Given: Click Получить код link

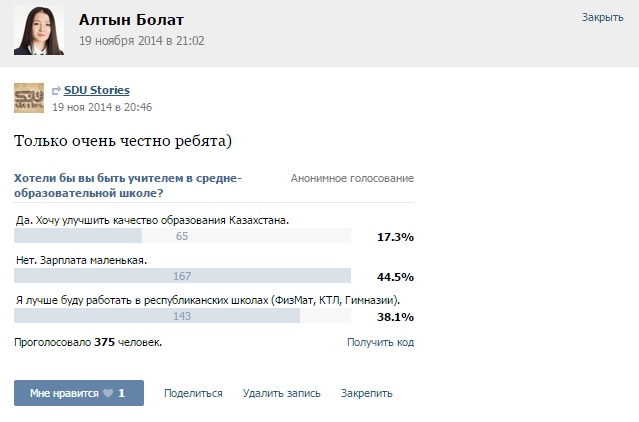Looking at the screenshot, I should [x=380, y=342].
